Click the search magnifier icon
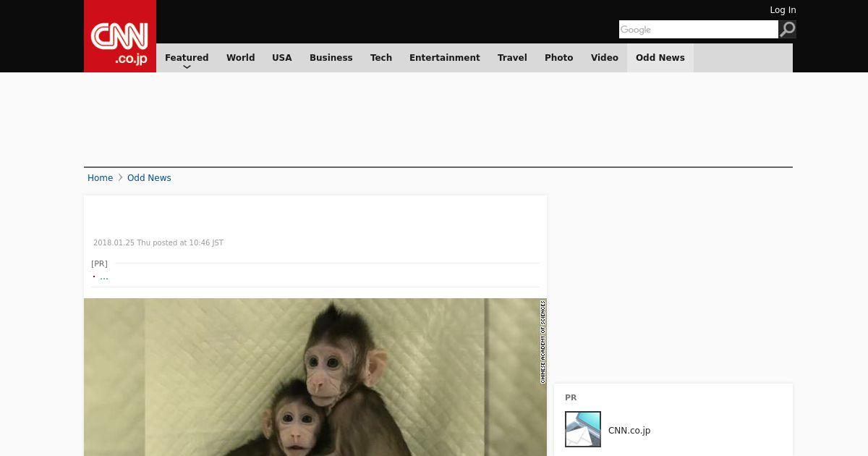The height and width of the screenshot is (456, 868). click(788, 29)
